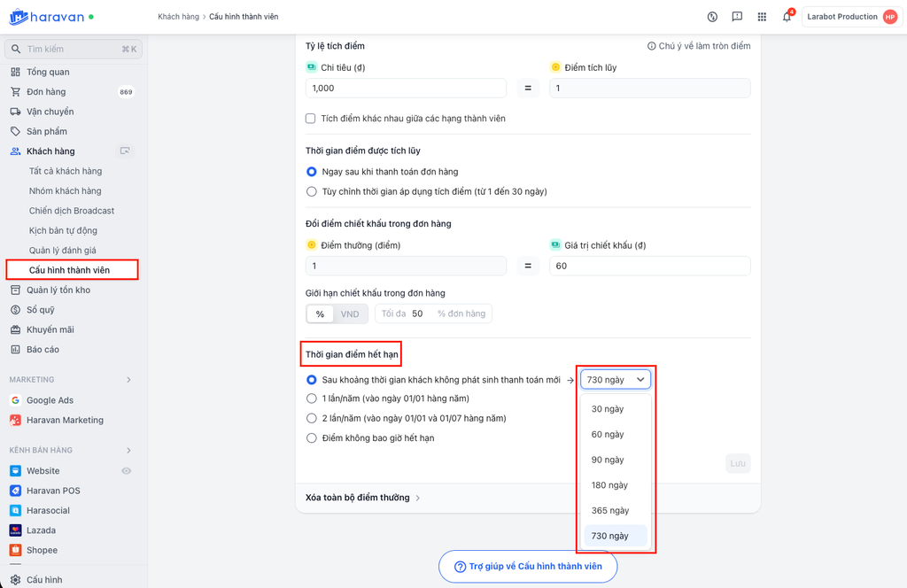The height and width of the screenshot is (588, 907).
Task: Click the 'Chi tiêu' amount input field
Action: pos(406,89)
